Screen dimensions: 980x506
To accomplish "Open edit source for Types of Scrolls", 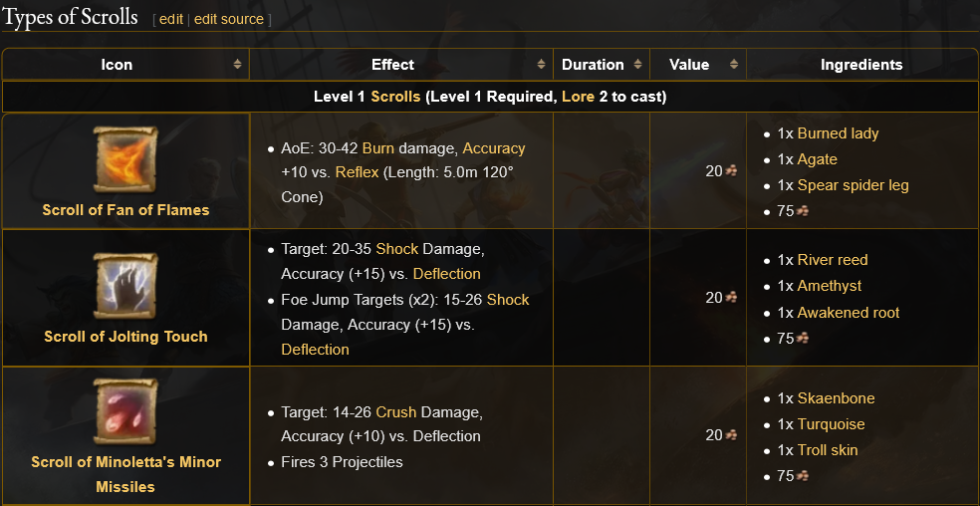I will click(x=229, y=19).
